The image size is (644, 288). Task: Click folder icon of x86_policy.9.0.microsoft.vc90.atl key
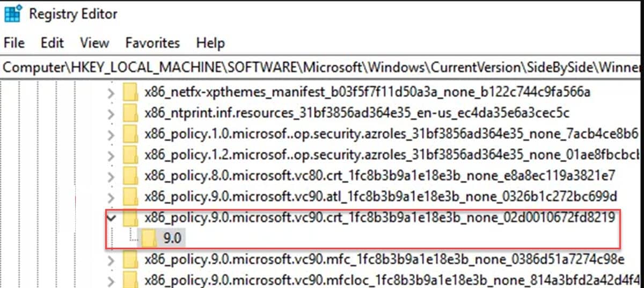pos(130,196)
